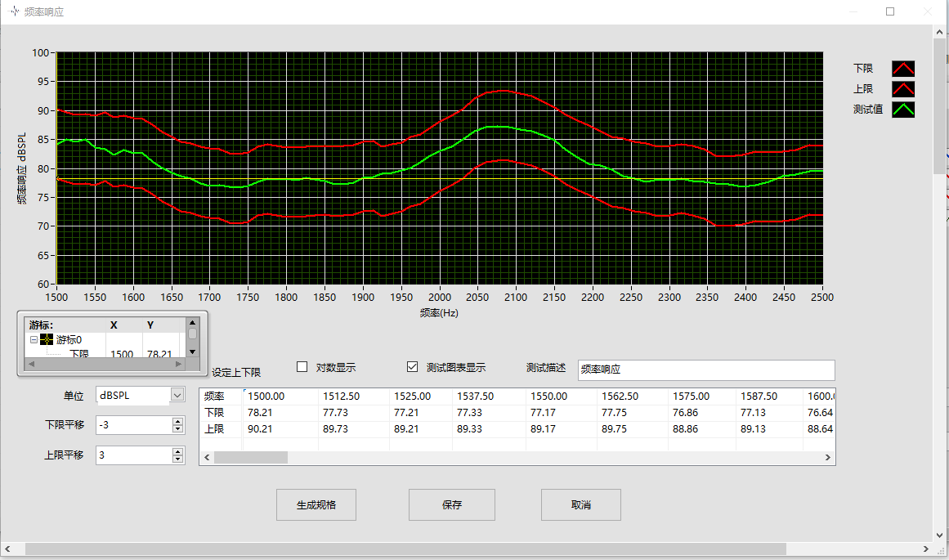Click the window vertical scrollbar down arrow

(939, 535)
